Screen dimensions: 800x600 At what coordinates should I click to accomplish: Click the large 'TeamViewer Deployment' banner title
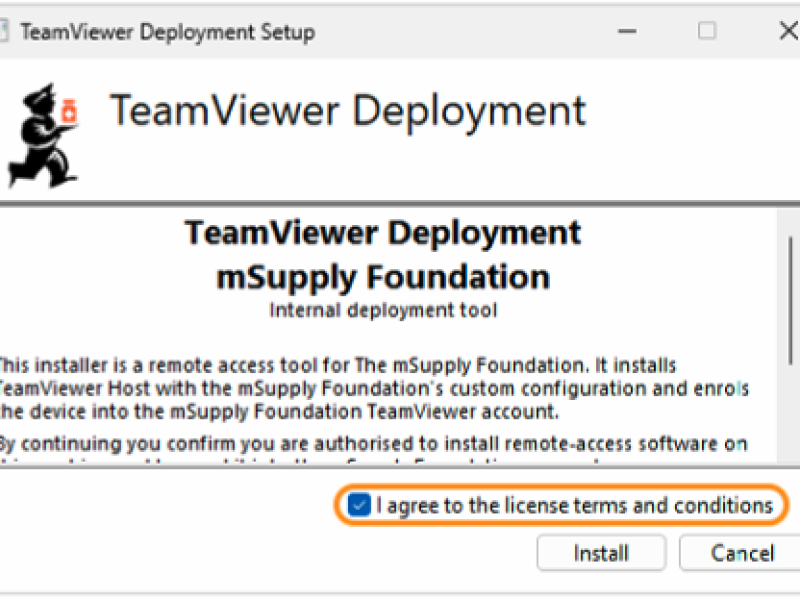click(x=348, y=111)
